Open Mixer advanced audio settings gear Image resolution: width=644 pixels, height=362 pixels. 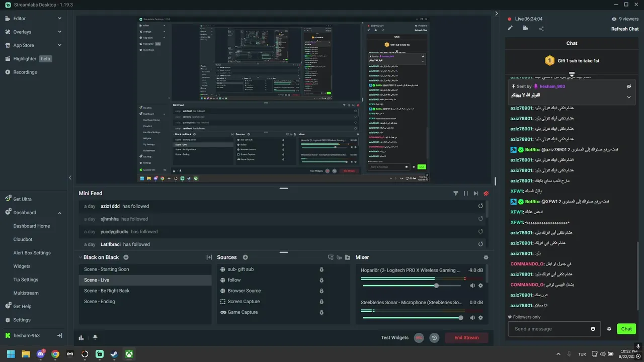[486, 257]
